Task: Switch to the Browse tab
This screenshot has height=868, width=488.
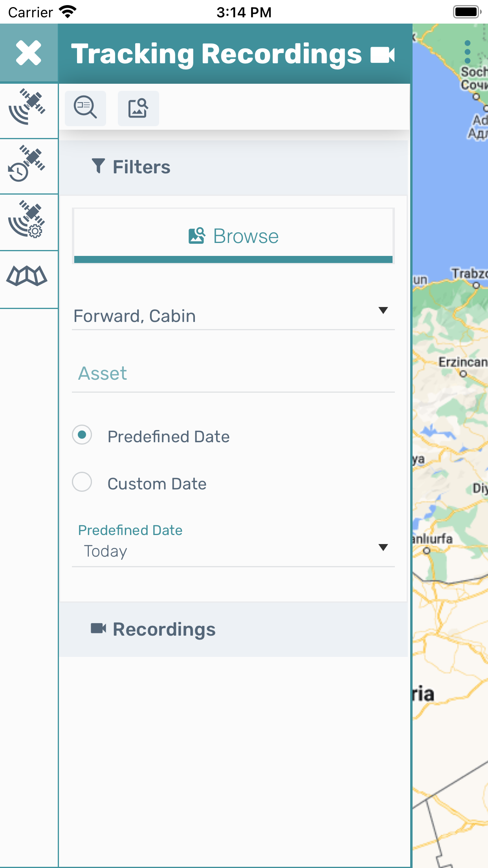Action: point(233,236)
